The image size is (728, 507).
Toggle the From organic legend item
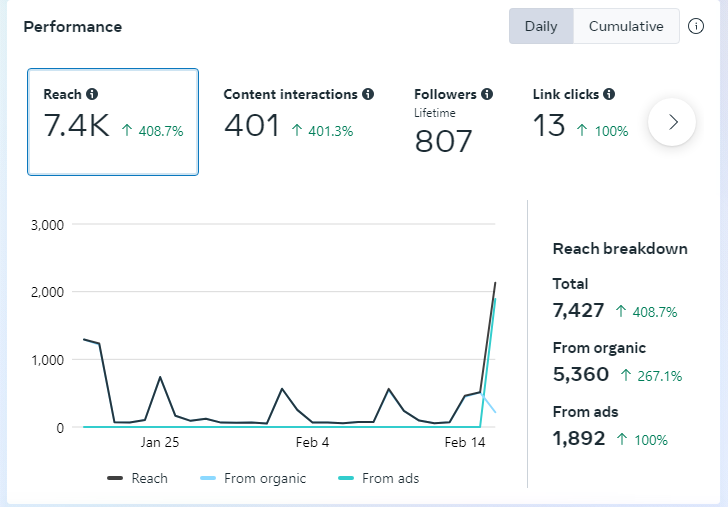click(254, 478)
